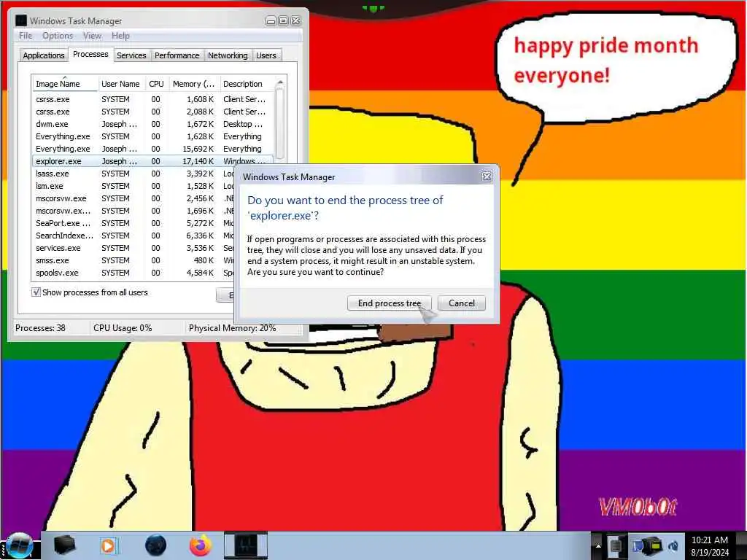The width and height of the screenshot is (747, 560).
Task: Open the Options menu
Action: point(58,36)
